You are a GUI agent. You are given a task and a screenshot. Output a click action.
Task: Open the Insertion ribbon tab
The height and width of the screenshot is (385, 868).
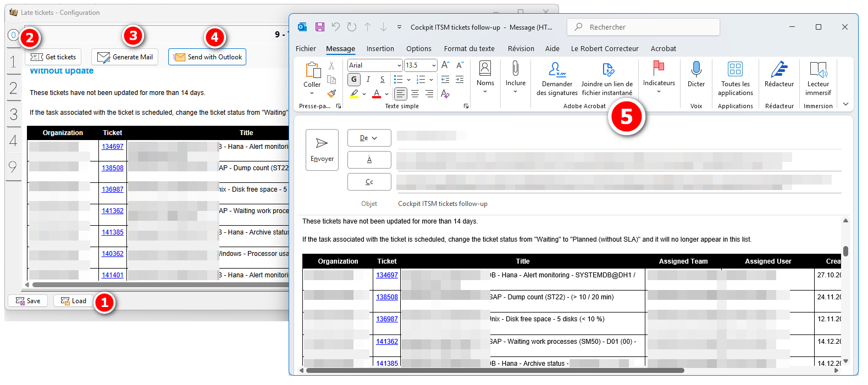tap(380, 49)
